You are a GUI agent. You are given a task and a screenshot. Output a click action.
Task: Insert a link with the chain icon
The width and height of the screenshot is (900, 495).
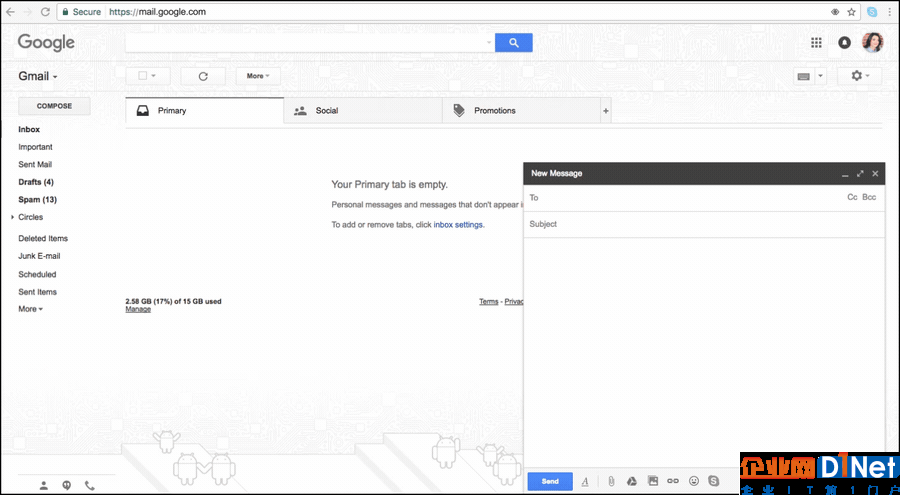[673, 481]
